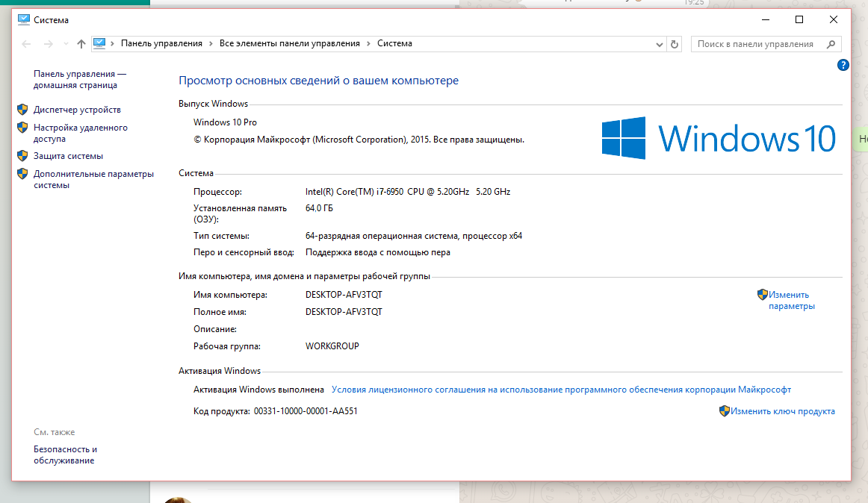Expand chevron before Панель управления breadcrumb
The height and width of the screenshot is (503, 868).
click(112, 43)
